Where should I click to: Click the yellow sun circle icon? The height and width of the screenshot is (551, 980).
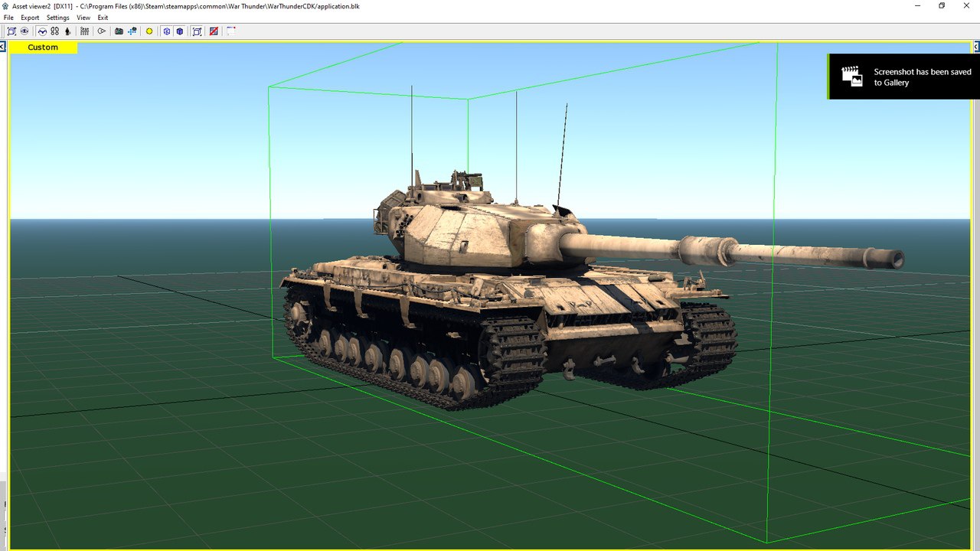[149, 31]
